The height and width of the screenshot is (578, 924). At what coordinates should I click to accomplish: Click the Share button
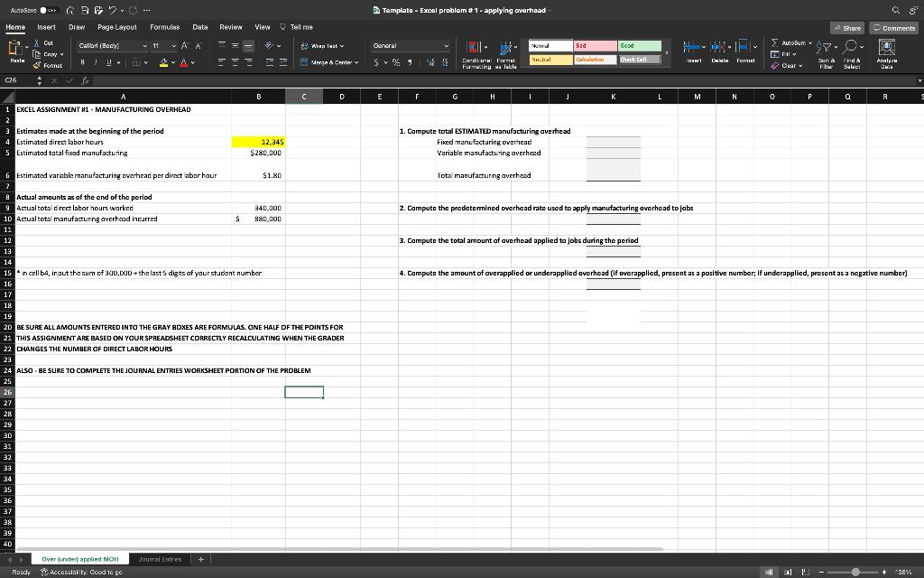846,28
